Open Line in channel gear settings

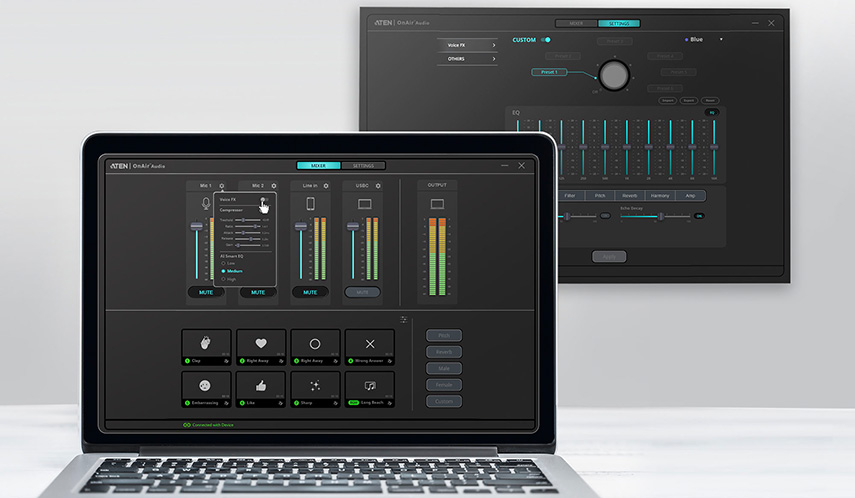326,186
